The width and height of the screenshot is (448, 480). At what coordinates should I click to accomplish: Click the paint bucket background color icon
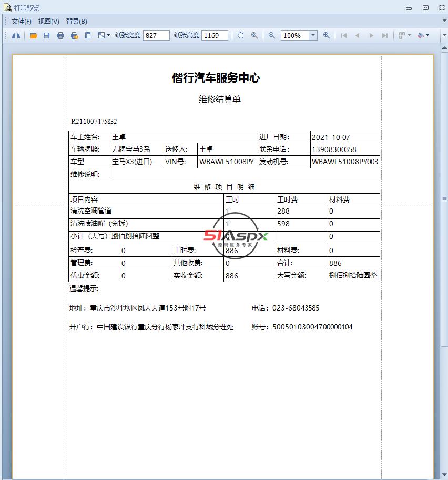point(421,35)
